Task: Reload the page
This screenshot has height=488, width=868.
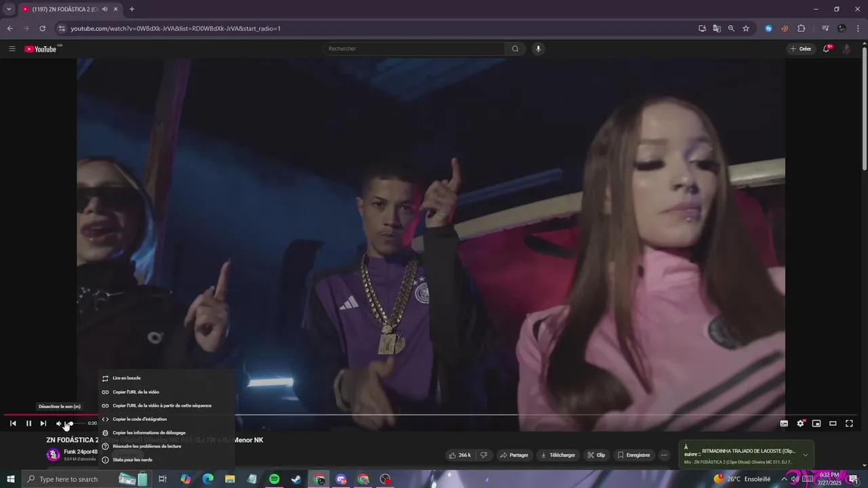Action: click(x=42, y=28)
